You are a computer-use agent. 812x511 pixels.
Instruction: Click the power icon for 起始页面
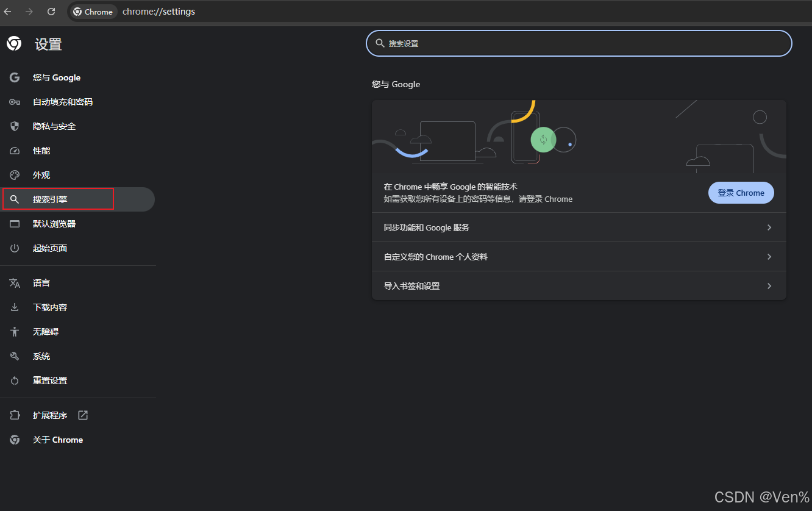[15, 248]
